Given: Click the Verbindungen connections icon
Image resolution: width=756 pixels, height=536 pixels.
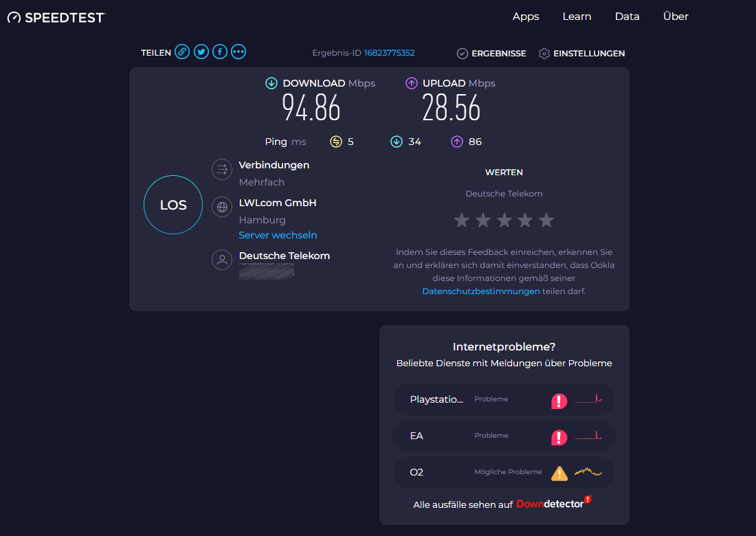Looking at the screenshot, I should click(x=222, y=169).
